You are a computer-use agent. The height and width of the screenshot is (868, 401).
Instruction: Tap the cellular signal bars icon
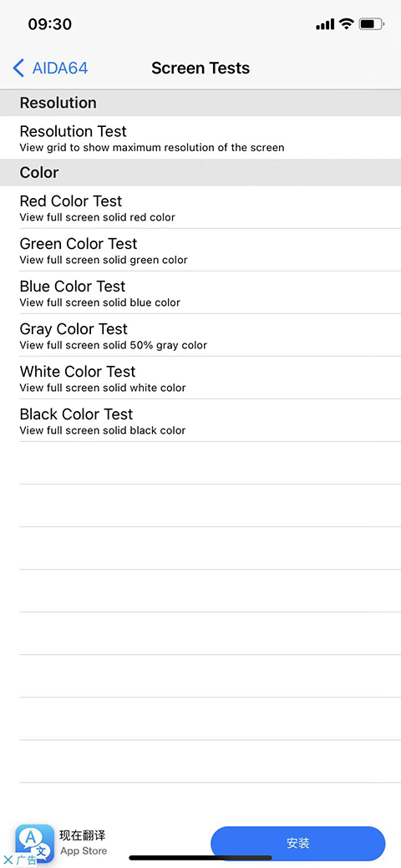pyautogui.click(x=325, y=23)
